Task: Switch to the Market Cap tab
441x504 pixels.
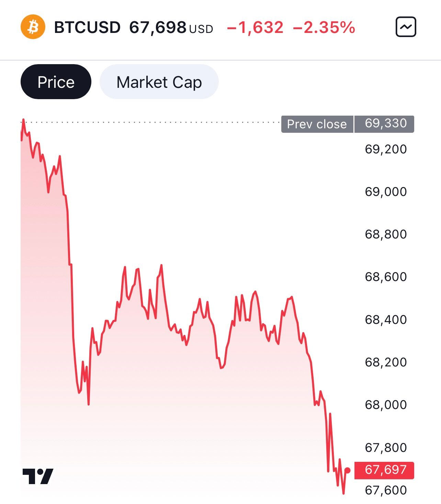Action: coord(159,82)
